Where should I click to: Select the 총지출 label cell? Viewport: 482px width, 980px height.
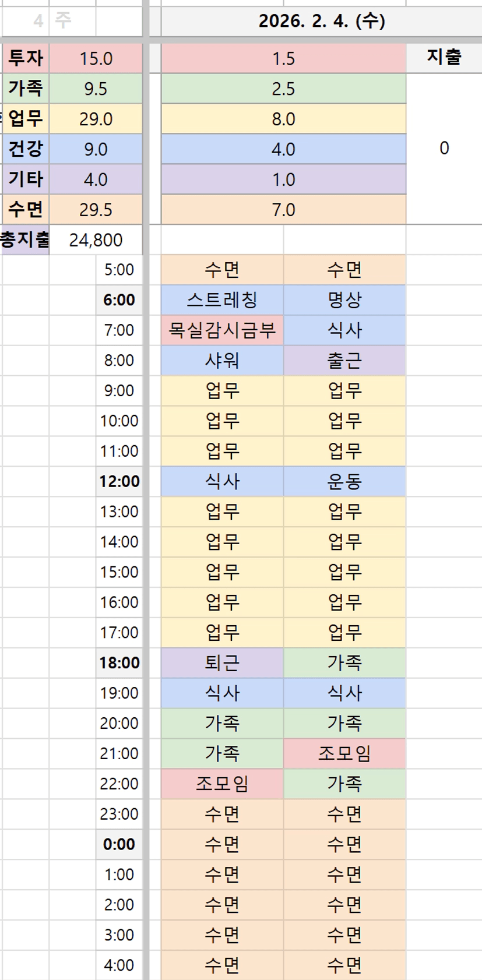[x=24, y=239]
